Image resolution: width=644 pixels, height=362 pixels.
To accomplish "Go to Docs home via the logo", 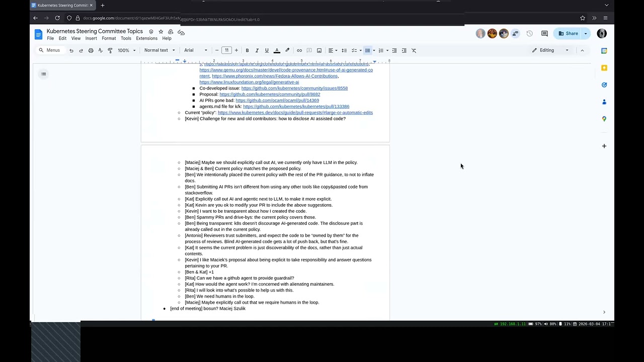I will (39, 34).
